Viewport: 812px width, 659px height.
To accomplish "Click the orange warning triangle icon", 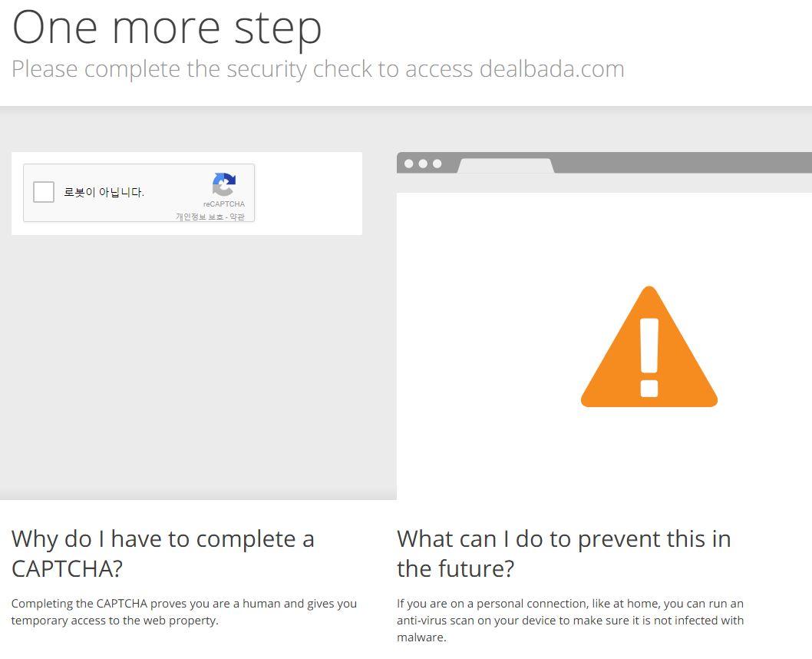I will click(649, 346).
